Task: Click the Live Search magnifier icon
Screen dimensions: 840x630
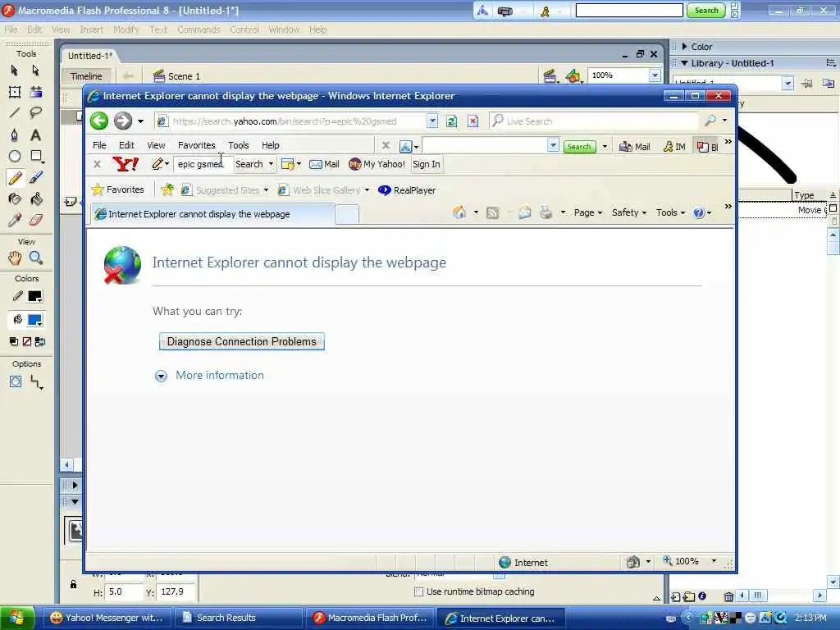Action: pyautogui.click(x=710, y=121)
